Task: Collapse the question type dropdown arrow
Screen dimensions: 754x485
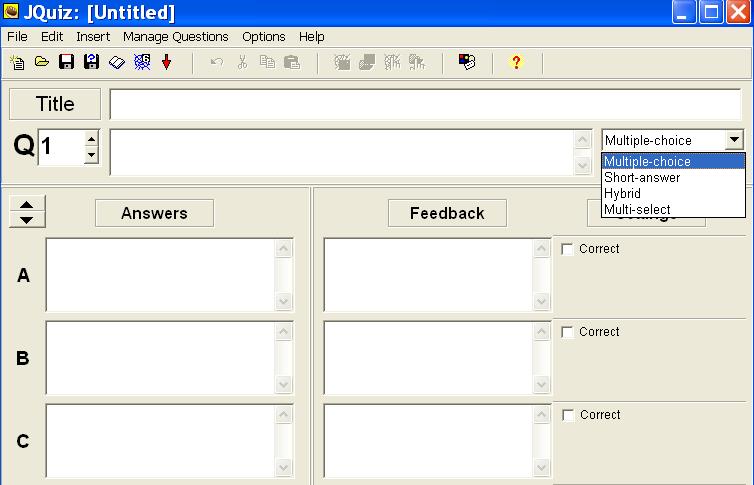Action: tap(734, 140)
